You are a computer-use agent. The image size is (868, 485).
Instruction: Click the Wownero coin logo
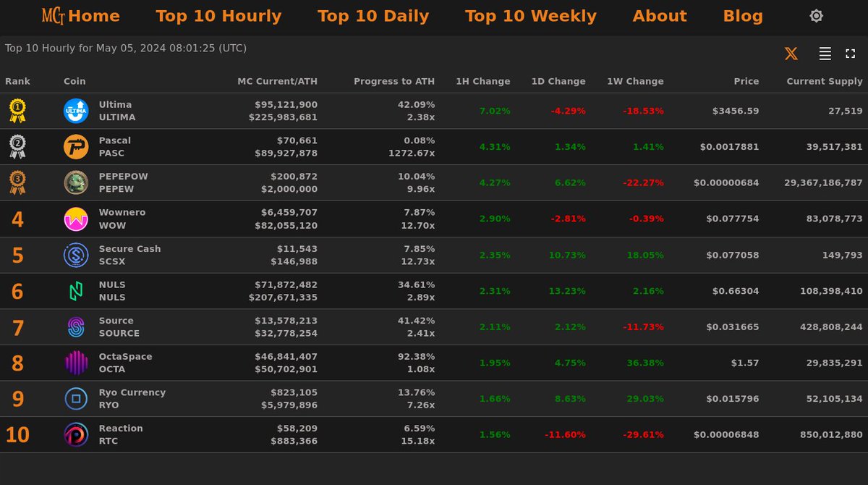[76, 219]
